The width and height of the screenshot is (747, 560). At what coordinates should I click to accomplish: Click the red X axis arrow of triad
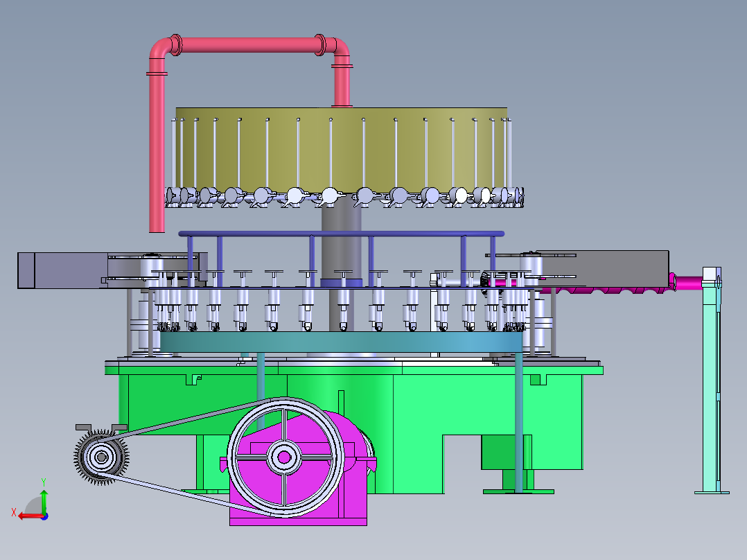pos(30,516)
